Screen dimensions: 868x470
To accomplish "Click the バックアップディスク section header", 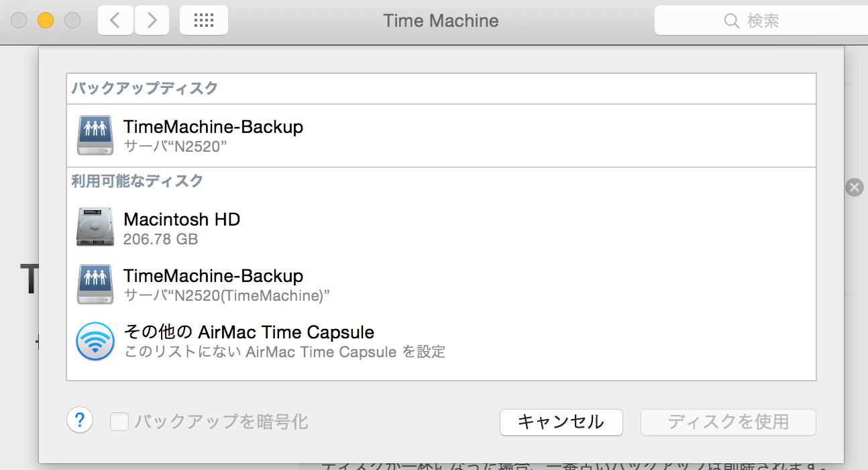I will tap(145, 88).
